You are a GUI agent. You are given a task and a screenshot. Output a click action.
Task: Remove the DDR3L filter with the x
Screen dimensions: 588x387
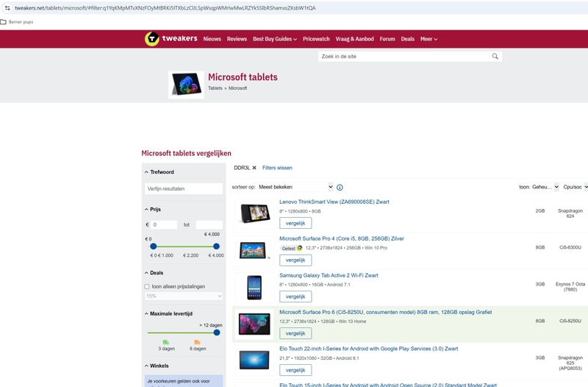254,168
